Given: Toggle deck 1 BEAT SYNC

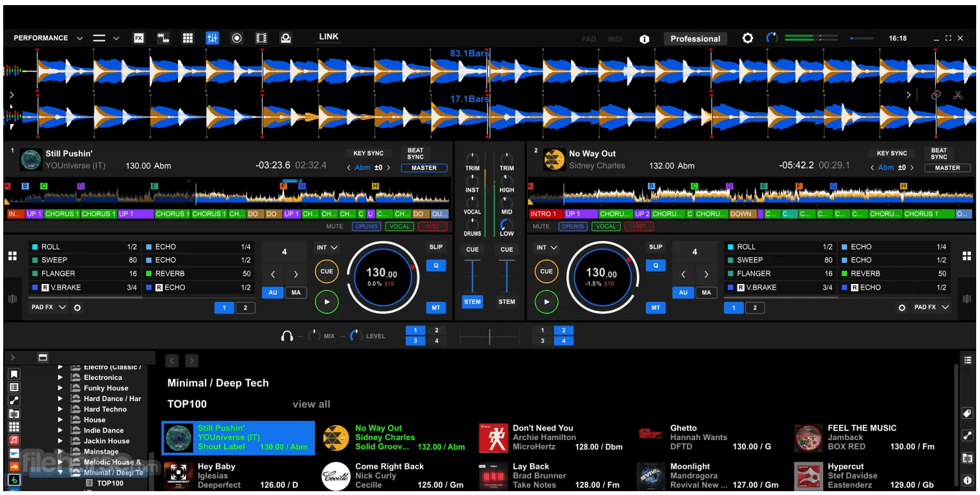Looking at the screenshot, I should pyautogui.click(x=415, y=154).
